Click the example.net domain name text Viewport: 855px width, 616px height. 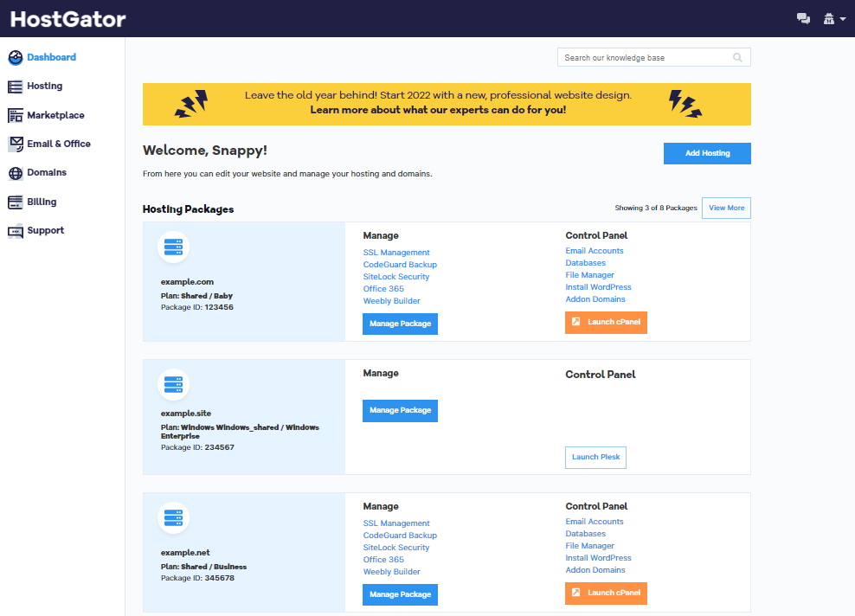(185, 553)
